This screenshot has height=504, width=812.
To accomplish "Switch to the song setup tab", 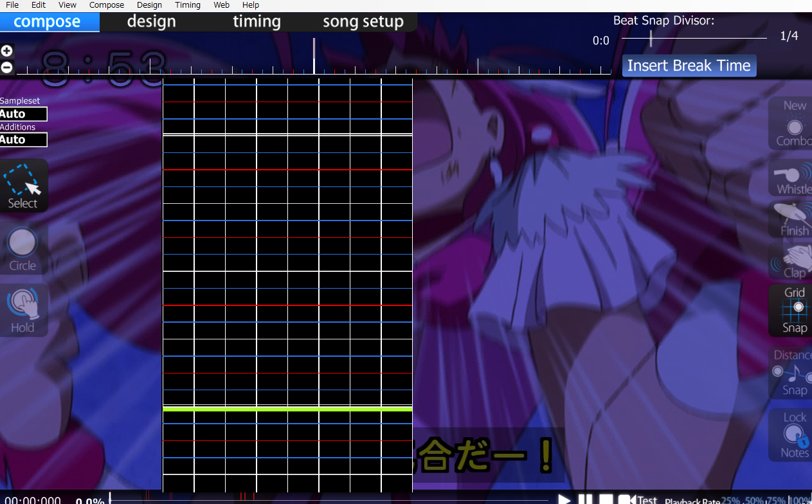I will coord(363,22).
